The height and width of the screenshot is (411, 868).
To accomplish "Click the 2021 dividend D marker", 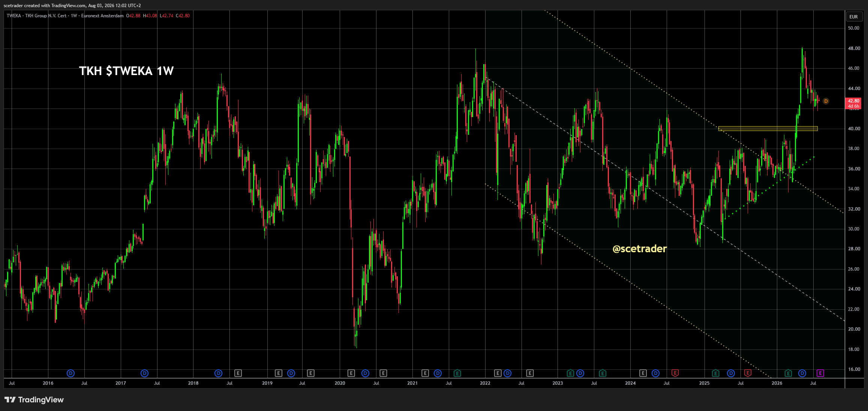I will pos(438,373).
